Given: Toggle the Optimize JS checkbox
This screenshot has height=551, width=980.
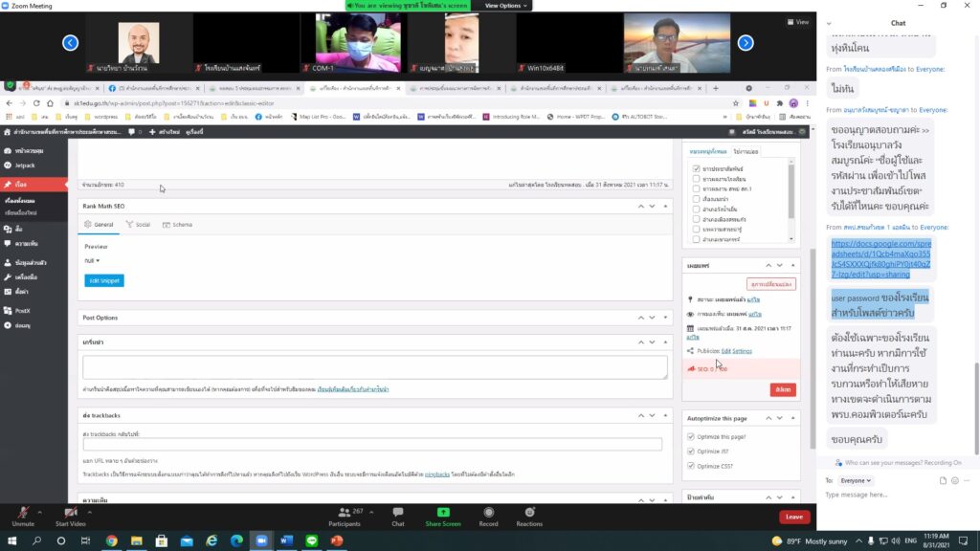Looking at the screenshot, I should (691, 452).
